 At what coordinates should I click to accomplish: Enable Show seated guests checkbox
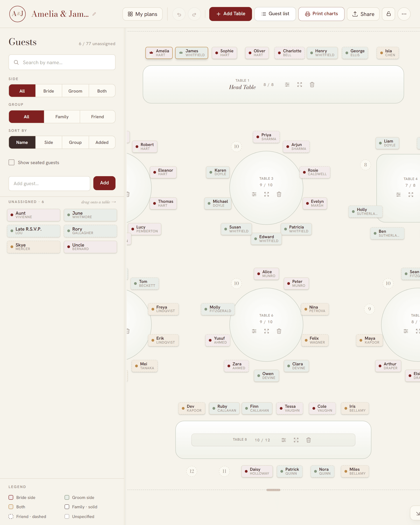click(x=11, y=162)
